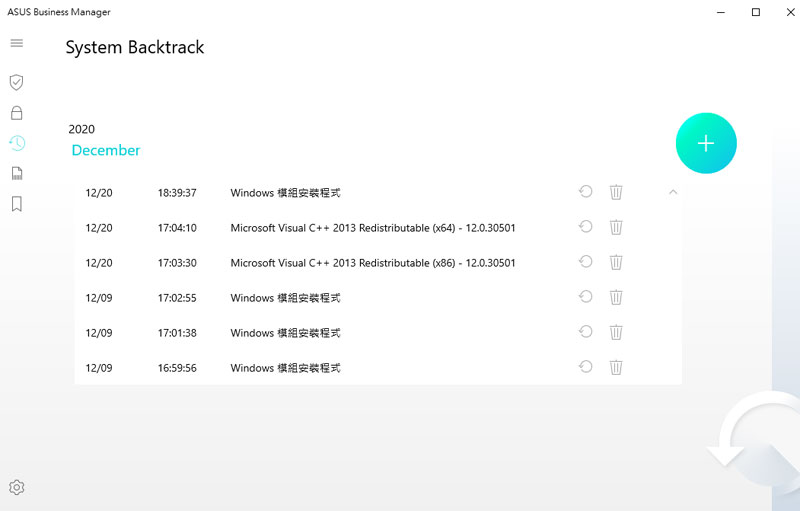Viewport: 800px width, 511px height.
Task: Select the System Backtrack clock icon
Action: 17,143
